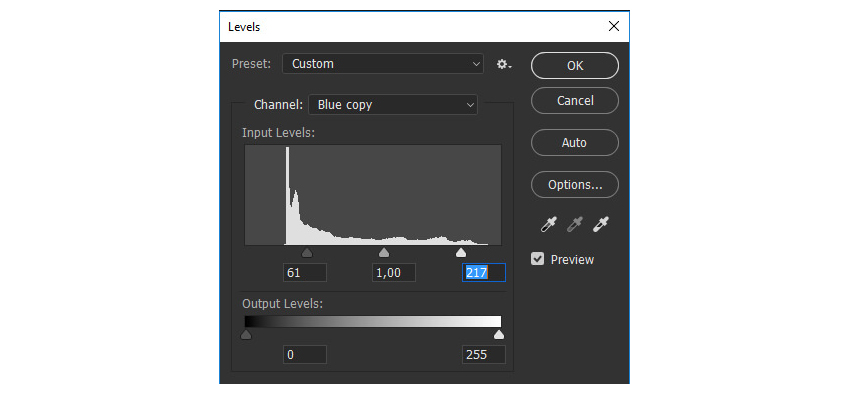Select the white point eyedropper
This screenshot has width=850, height=394.
point(601,224)
